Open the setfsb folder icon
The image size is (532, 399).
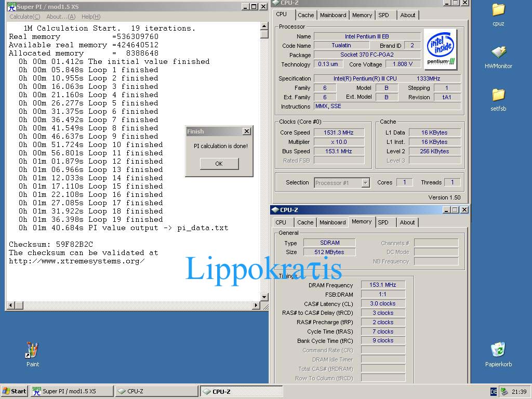pyautogui.click(x=498, y=95)
